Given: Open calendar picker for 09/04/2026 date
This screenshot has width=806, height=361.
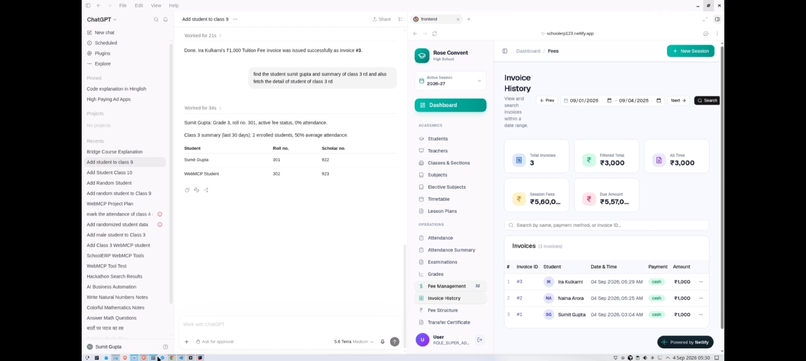Looking at the screenshot, I should click(658, 100).
